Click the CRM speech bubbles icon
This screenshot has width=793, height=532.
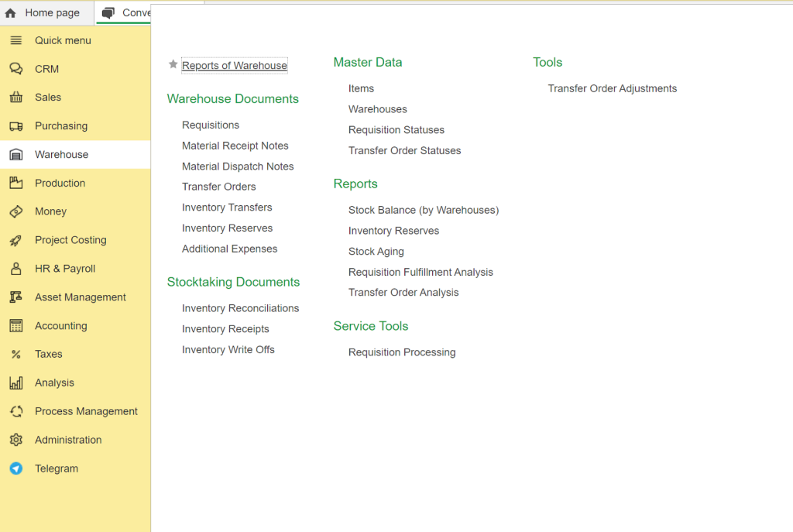16,69
